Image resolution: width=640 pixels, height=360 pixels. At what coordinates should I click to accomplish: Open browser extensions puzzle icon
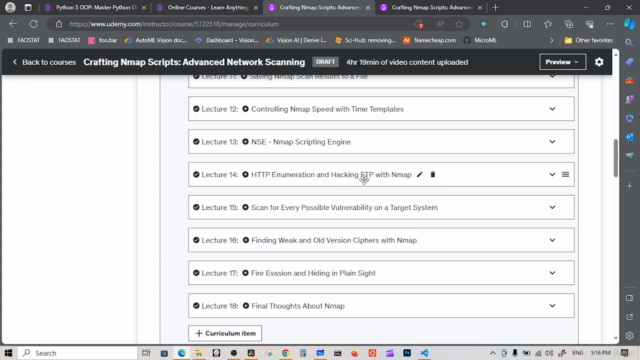505,24
